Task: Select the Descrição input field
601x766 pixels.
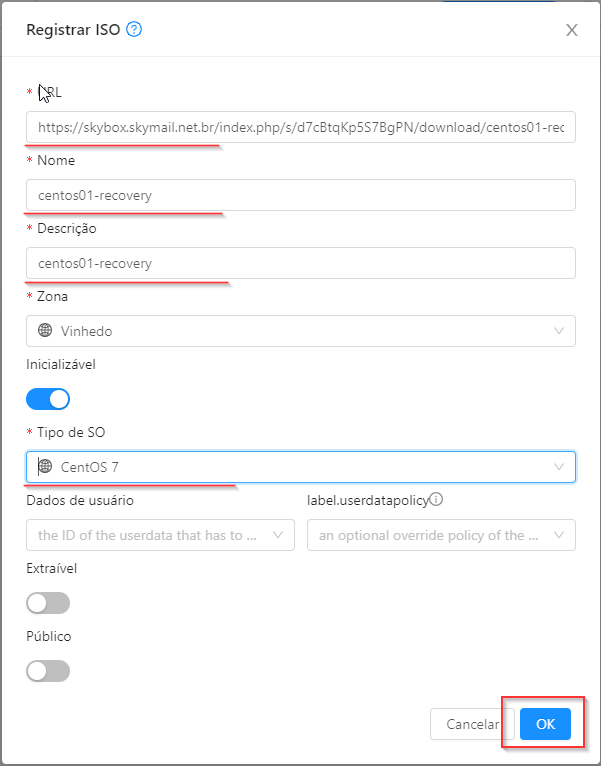Action: pyautogui.click(x=301, y=263)
